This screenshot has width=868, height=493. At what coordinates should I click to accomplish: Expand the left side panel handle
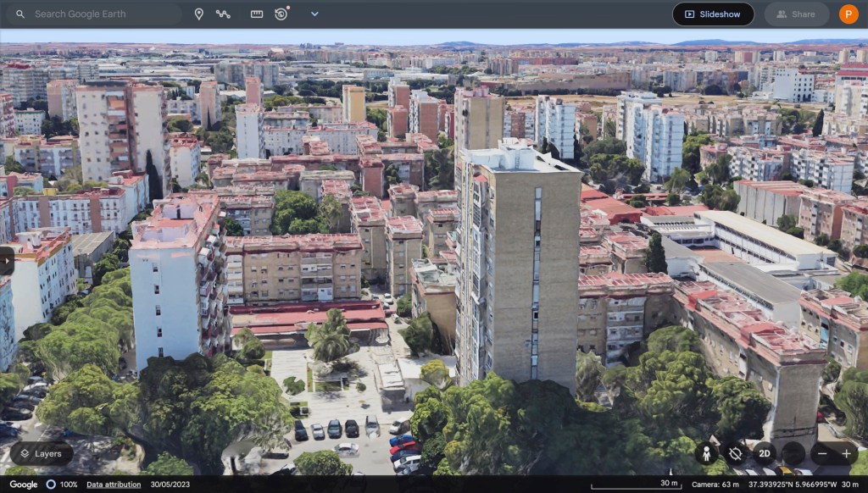pyautogui.click(x=6, y=261)
